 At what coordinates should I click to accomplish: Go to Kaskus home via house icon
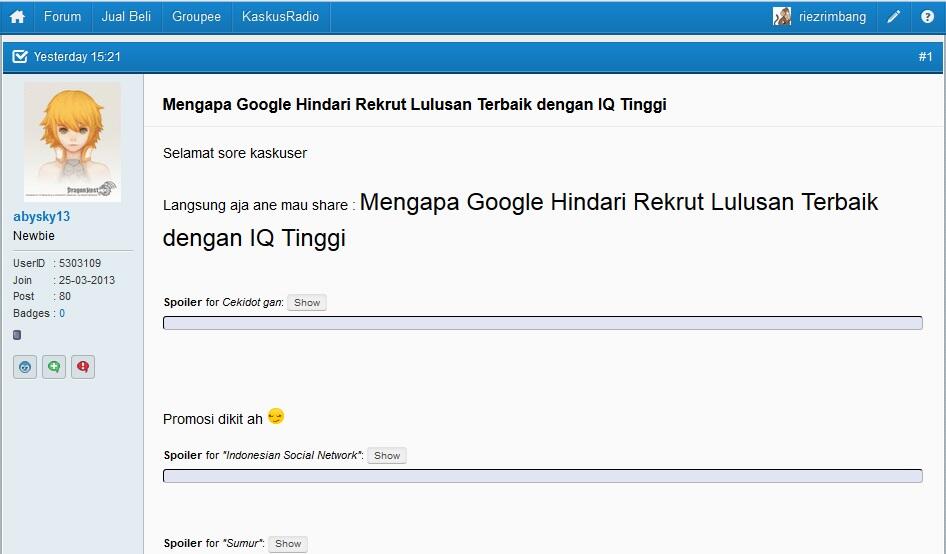click(17, 16)
